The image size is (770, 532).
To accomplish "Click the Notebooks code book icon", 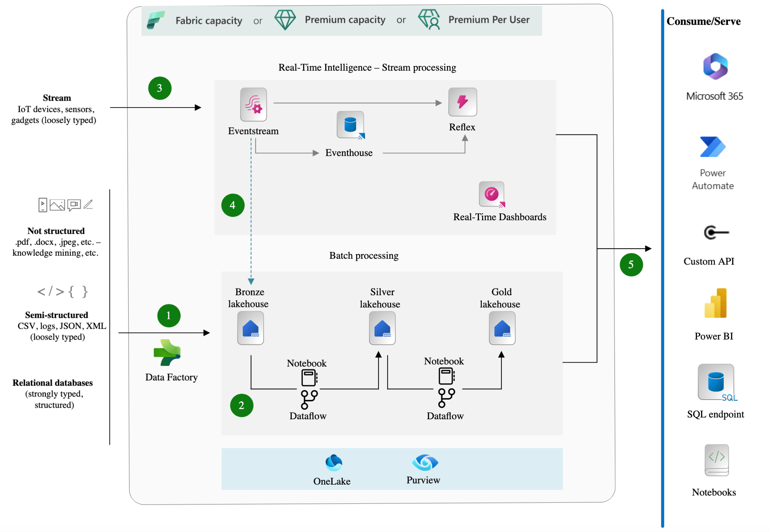I will pyautogui.click(x=717, y=460).
